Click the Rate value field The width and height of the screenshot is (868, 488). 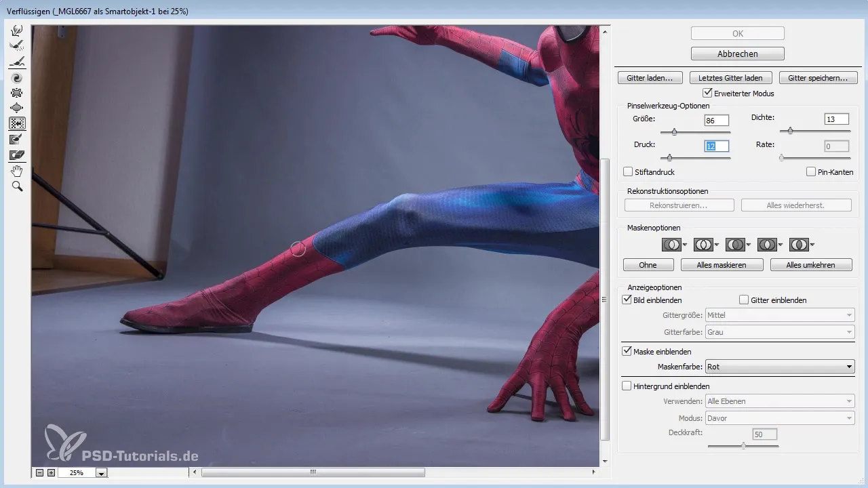tap(837, 146)
